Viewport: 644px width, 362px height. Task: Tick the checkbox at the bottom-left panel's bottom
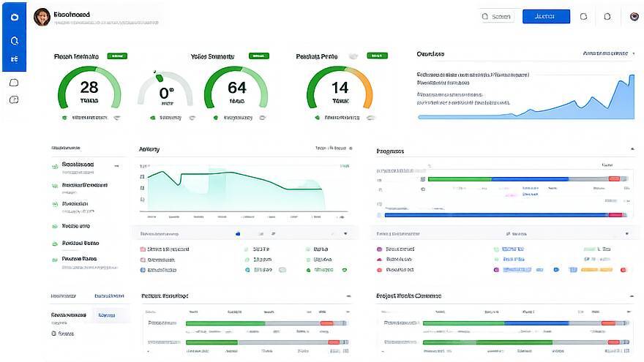tap(54, 333)
